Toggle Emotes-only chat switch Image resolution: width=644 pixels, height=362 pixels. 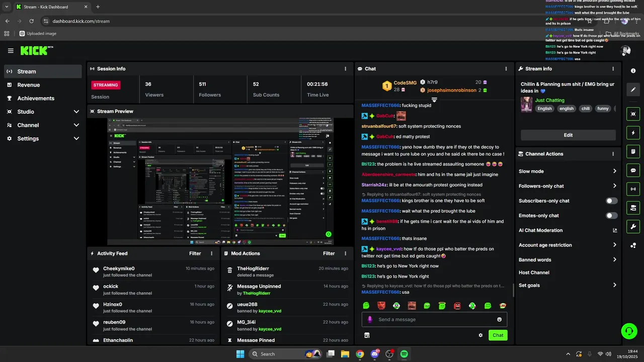[x=611, y=216]
